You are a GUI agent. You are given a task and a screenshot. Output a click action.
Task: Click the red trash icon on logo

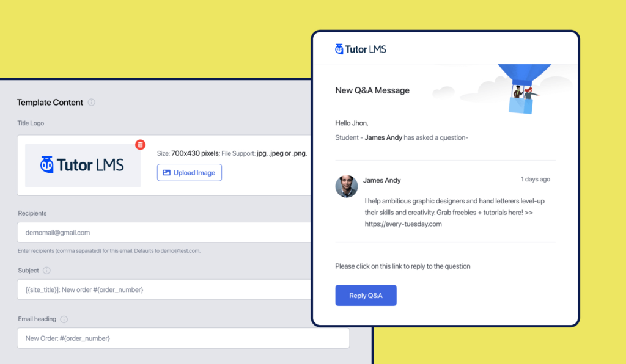(x=140, y=145)
